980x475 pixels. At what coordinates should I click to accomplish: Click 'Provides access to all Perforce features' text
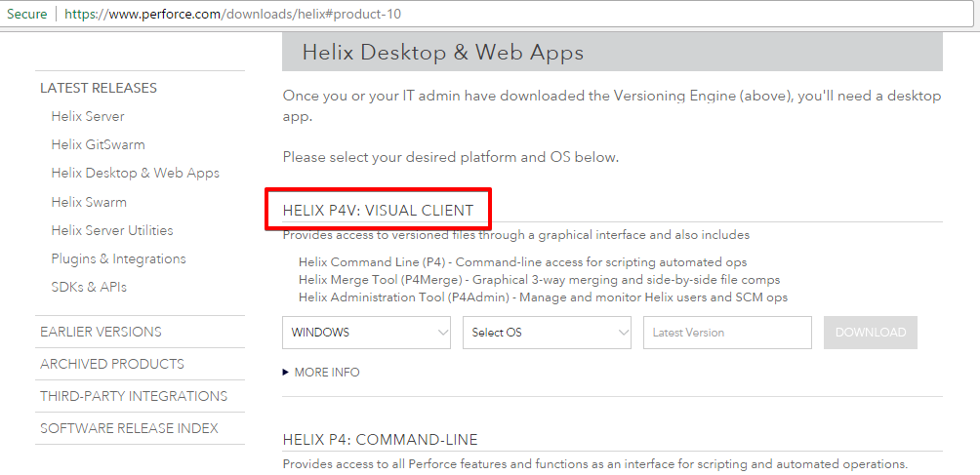tap(595, 464)
